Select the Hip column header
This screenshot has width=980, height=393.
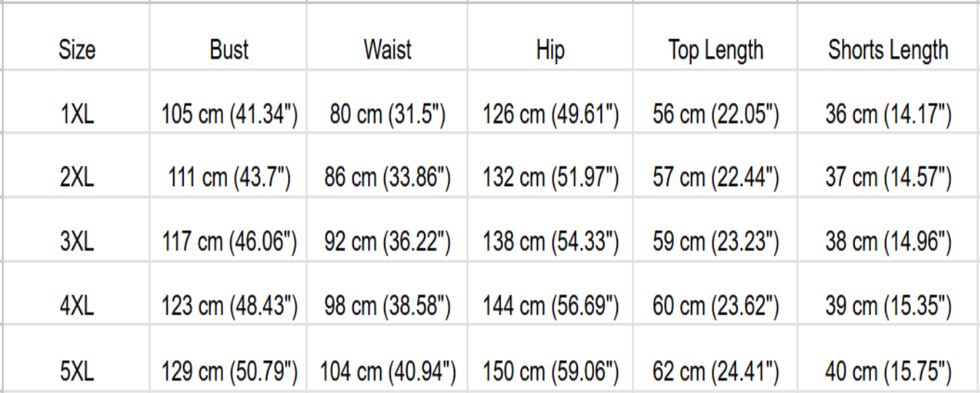[x=550, y=50]
